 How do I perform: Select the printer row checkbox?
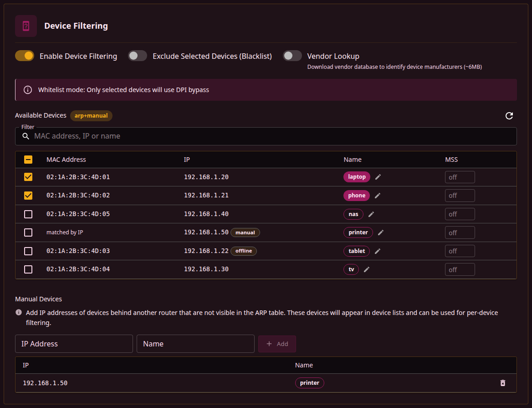tap(28, 232)
